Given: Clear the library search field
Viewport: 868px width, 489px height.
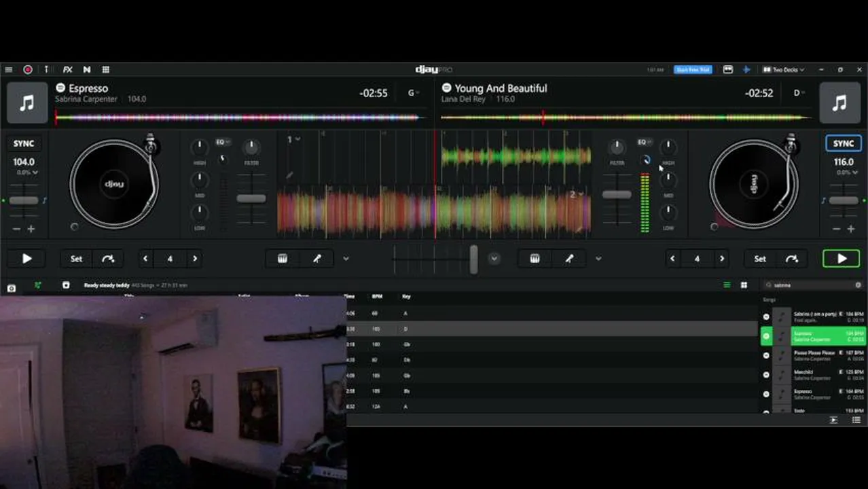Looking at the screenshot, I should 858,285.
